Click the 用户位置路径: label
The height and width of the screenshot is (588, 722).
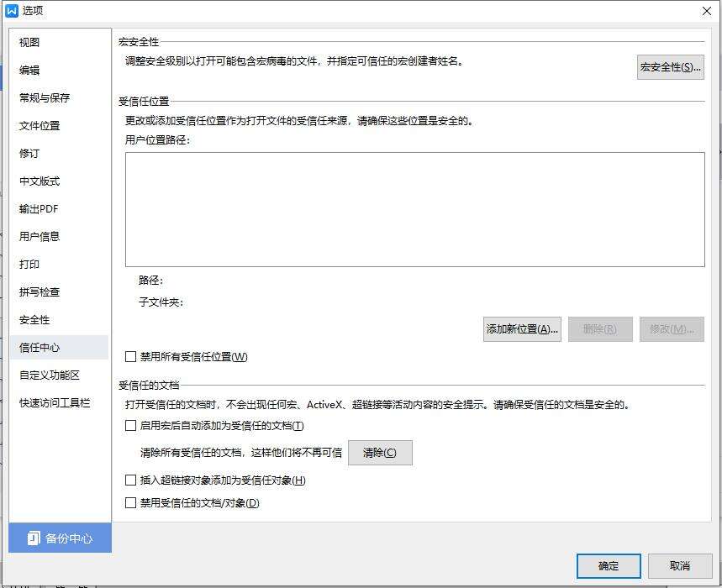[x=157, y=140]
